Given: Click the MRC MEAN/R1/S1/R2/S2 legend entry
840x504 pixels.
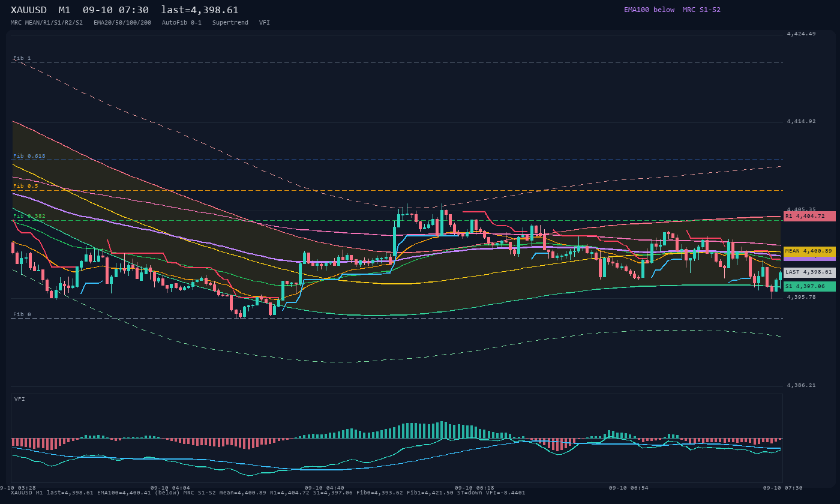Looking at the screenshot, I should click(x=47, y=22).
